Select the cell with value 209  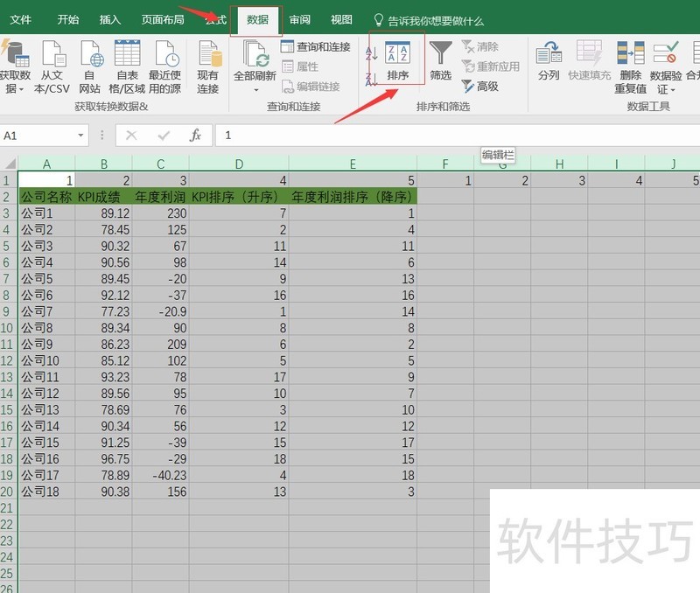(x=161, y=345)
